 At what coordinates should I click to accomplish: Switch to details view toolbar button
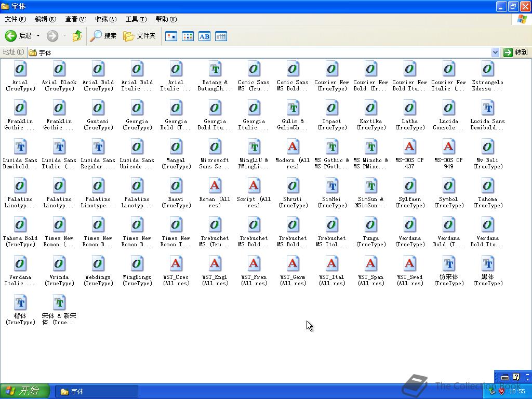click(221, 36)
